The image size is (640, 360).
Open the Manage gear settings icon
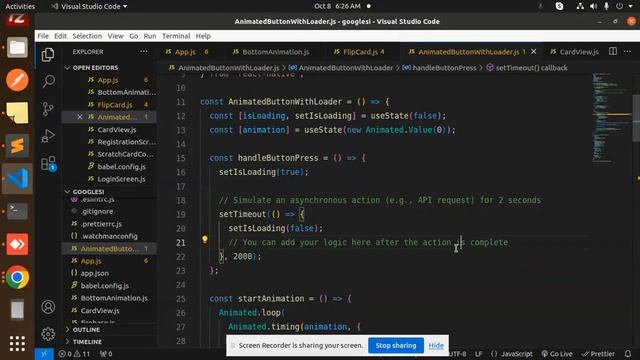48,334
